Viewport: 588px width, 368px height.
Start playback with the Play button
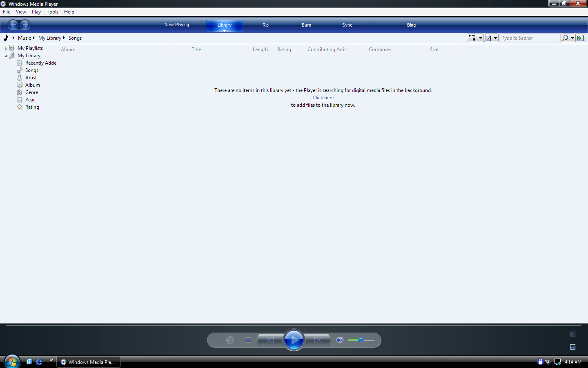pos(294,340)
